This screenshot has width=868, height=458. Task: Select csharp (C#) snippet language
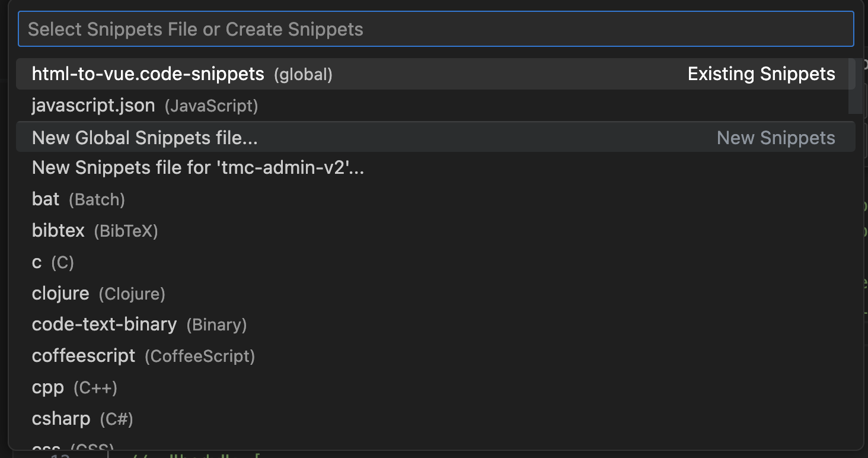(x=436, y=419)
